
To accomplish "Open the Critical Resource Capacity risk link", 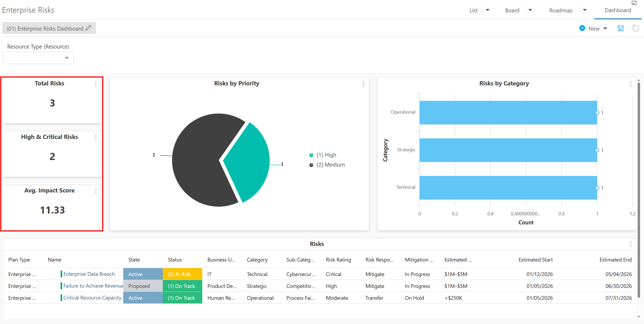I will click(93, 298).
